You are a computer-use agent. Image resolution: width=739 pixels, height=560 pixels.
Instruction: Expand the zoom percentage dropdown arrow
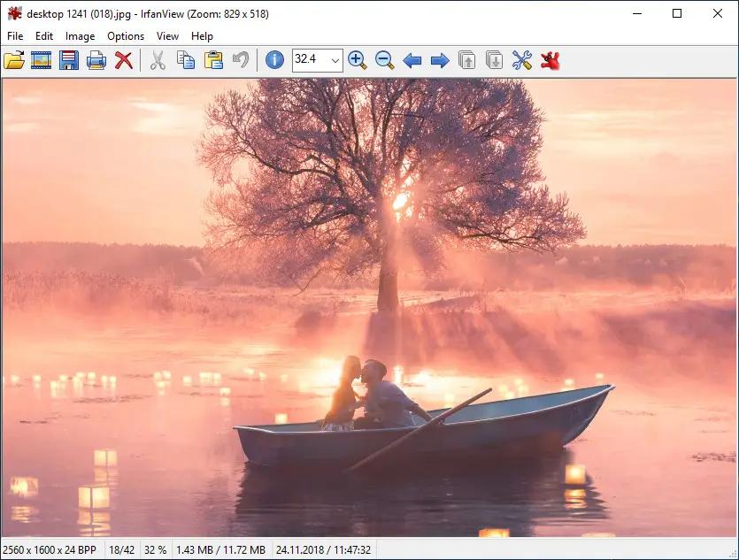point(335,61)
